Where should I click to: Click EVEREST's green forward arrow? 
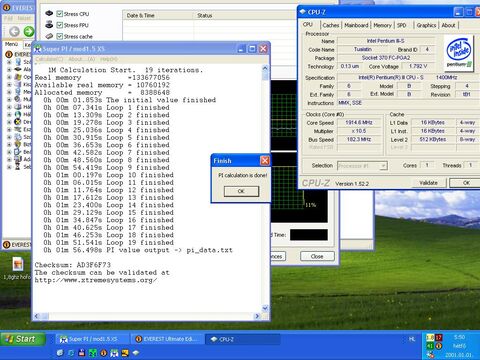(29, 32)
